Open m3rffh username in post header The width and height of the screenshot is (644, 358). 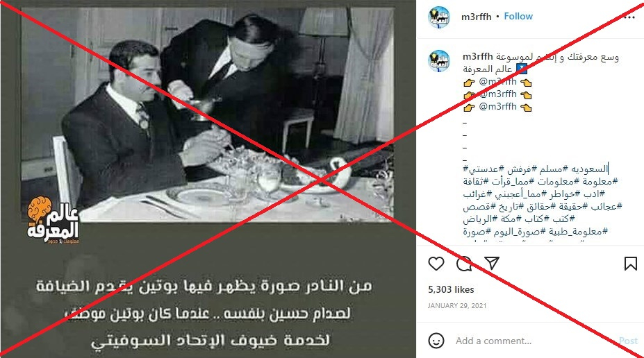(476, 17)
